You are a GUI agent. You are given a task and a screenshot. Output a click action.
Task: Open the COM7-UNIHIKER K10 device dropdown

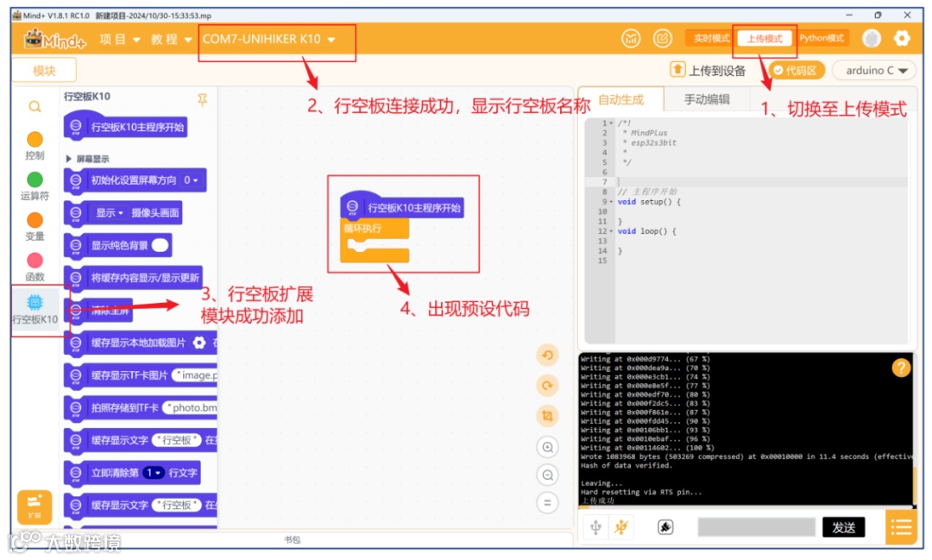click(x=268, y=39)
